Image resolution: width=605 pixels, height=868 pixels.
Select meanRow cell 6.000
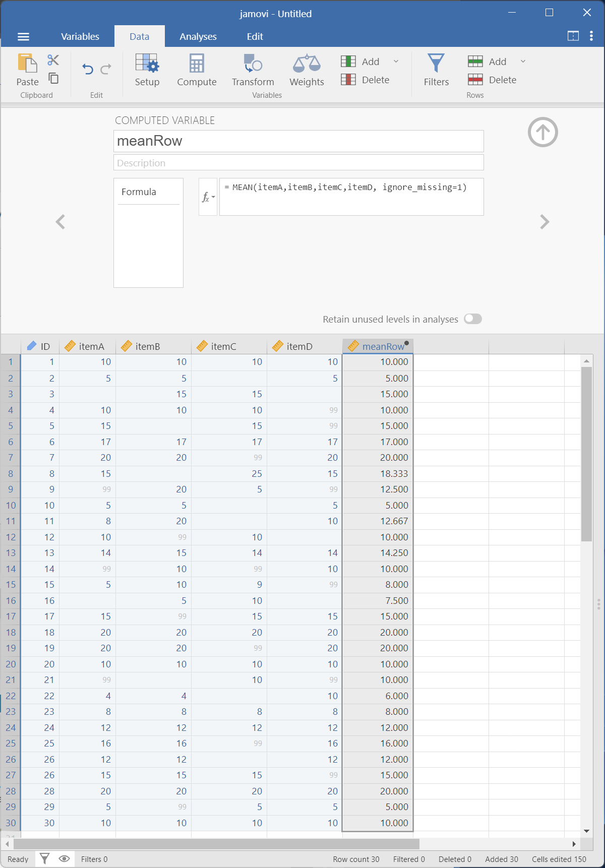378,696
